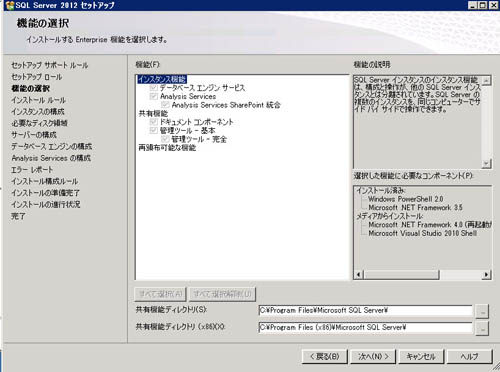The image size is (500, 372).
Task: Click Microsoft .NET Framework 3.5 entry
Action: click(x=415, y=208)
